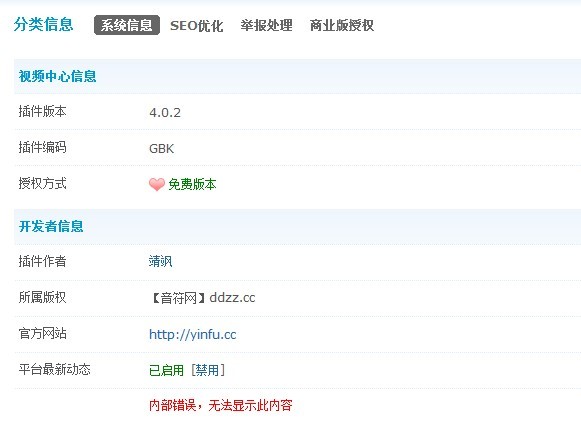
Task: Click the 视频中心信息 section header
Action: coord(57,76)
